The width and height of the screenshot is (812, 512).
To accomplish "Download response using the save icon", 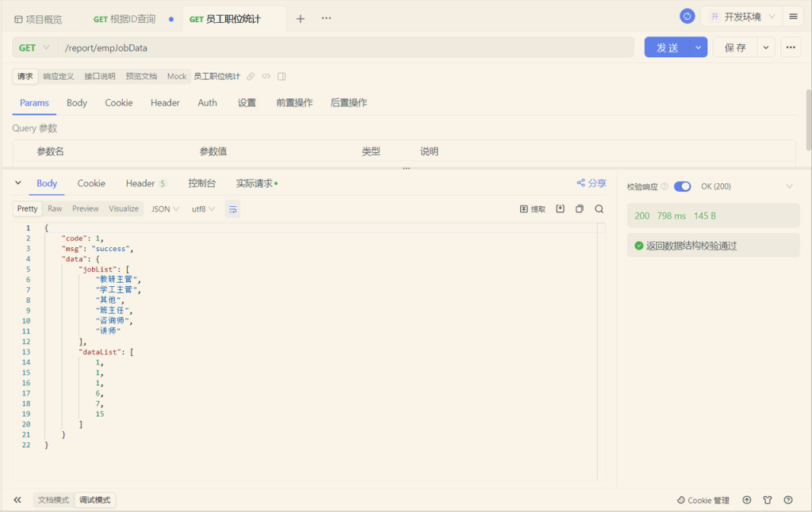I will (561, 209).
